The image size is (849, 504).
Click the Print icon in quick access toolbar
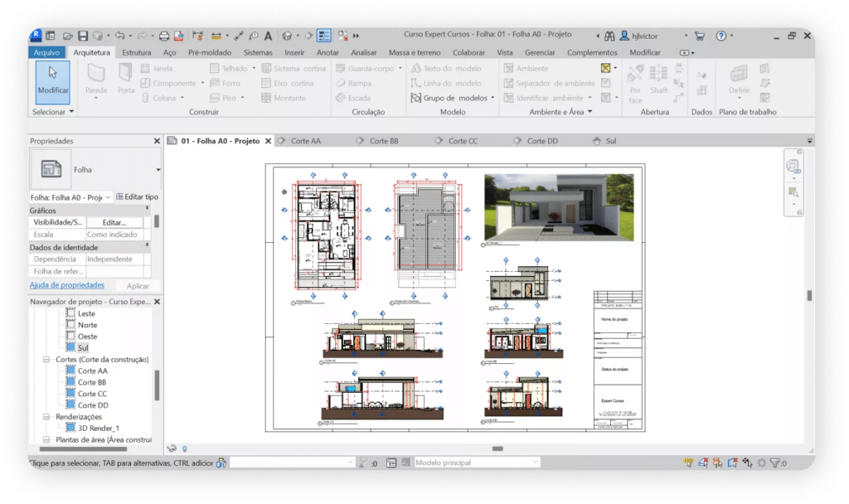coord(164,36)
